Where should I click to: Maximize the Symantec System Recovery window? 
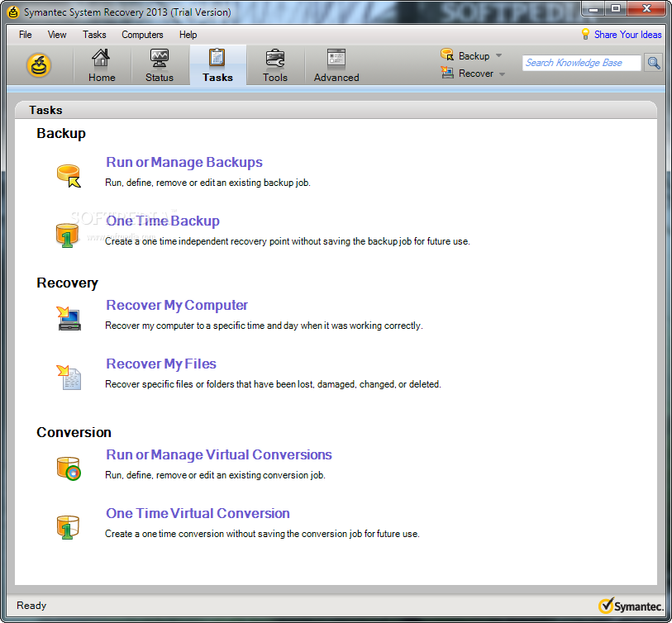[x=616, y=8]
